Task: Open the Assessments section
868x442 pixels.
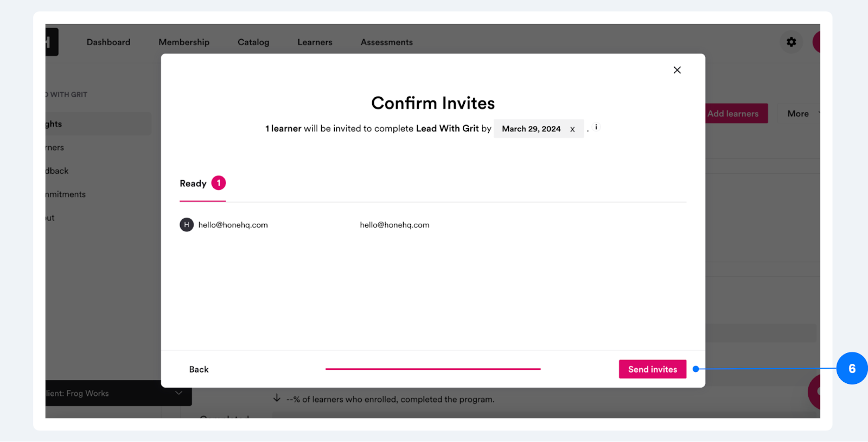Action: tap(387, 42)
